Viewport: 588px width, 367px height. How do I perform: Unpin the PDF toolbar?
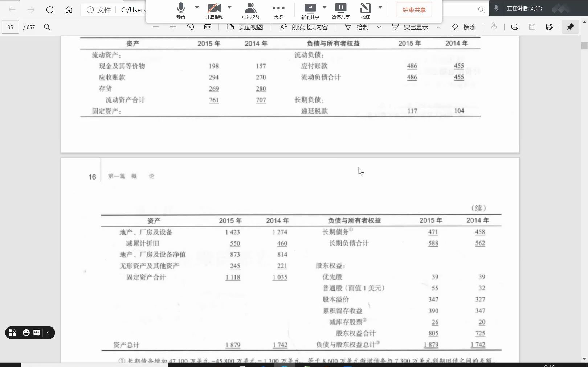(571, 27)
